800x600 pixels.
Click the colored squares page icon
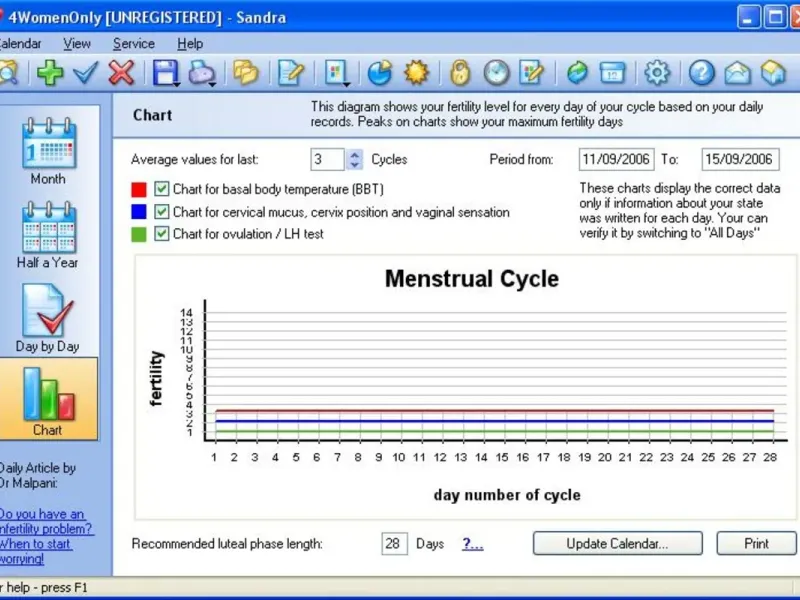335,73
